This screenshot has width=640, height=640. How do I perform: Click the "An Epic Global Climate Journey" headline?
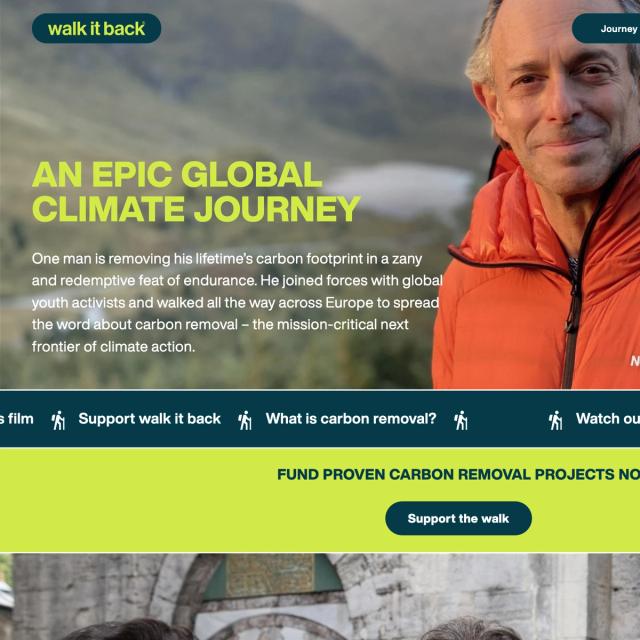click(196, 191)
